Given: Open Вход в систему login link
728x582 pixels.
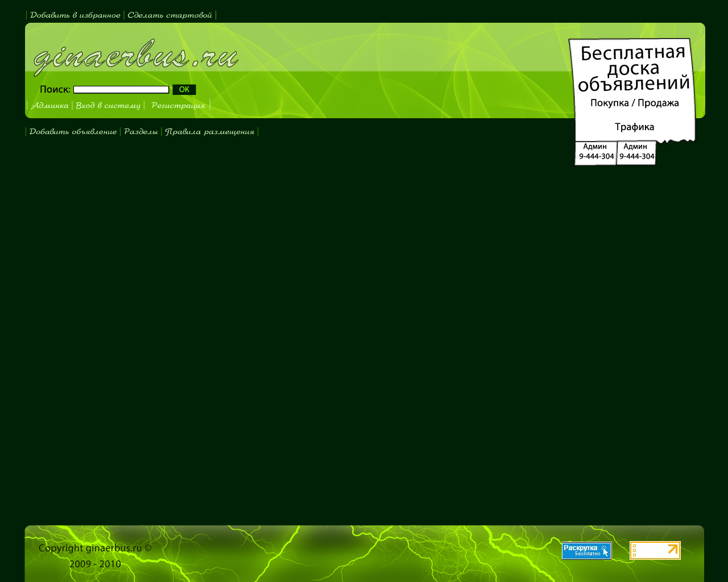Looking at the screenshot, I should 108,106.
